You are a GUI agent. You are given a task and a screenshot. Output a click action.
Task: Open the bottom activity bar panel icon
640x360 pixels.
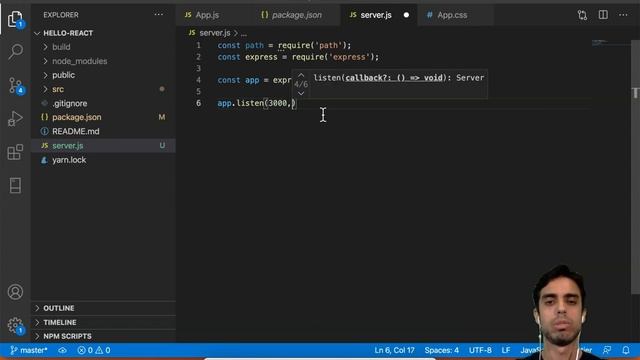coord(15,186)
